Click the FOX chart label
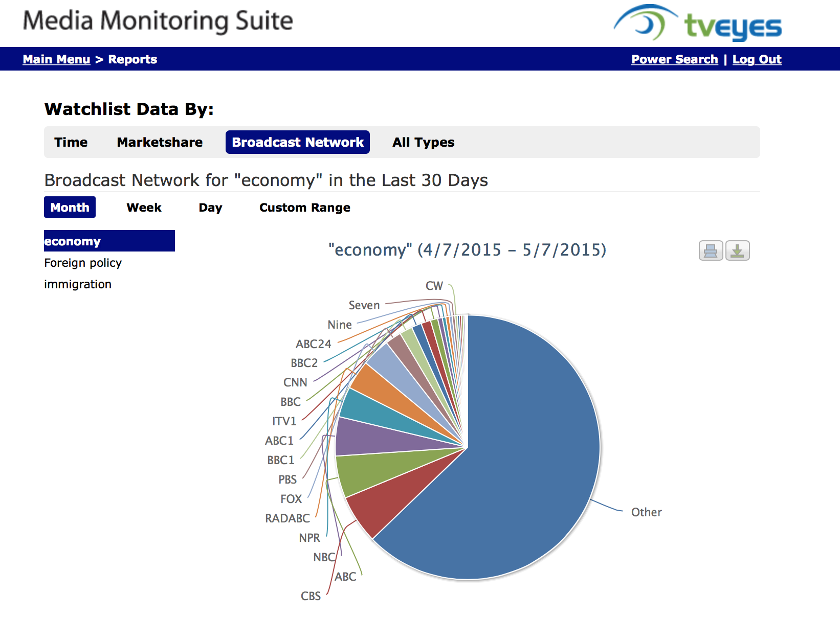840x640 pixels. tap(291, 499)
